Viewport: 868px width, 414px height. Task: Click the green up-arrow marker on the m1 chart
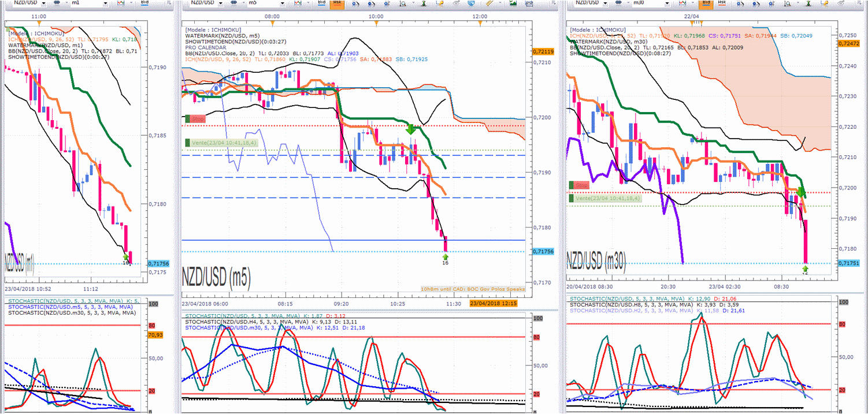(x=125, y=256)
